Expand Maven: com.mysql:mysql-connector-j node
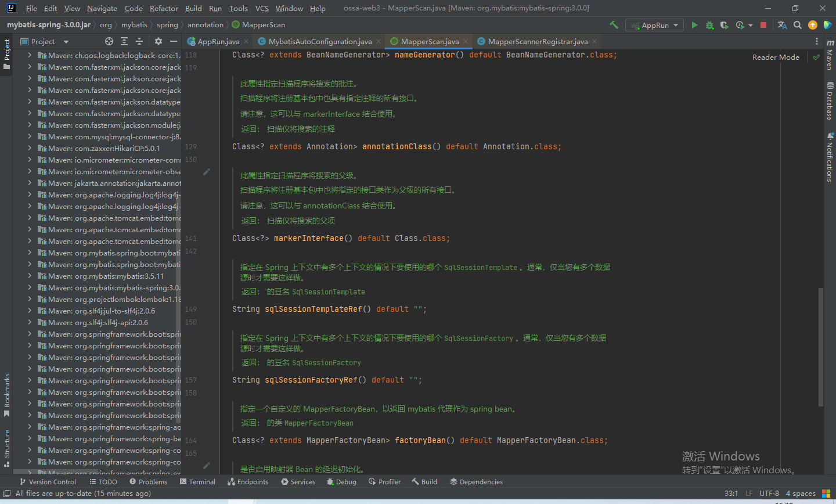This screenshot has width=836, height=504. 30,136
